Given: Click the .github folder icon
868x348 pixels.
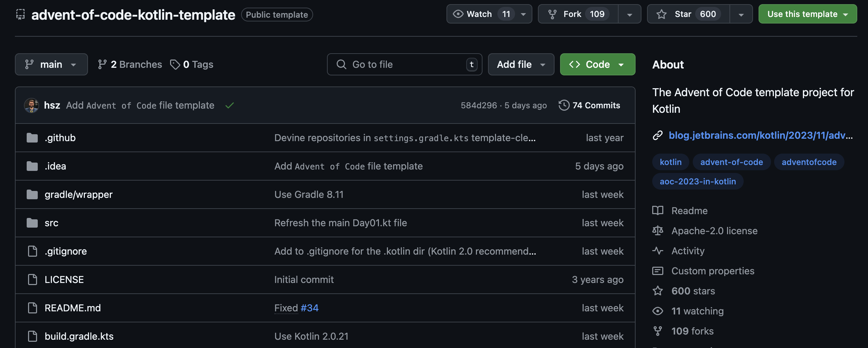Looking at the screenshot, I should point(32,138).
